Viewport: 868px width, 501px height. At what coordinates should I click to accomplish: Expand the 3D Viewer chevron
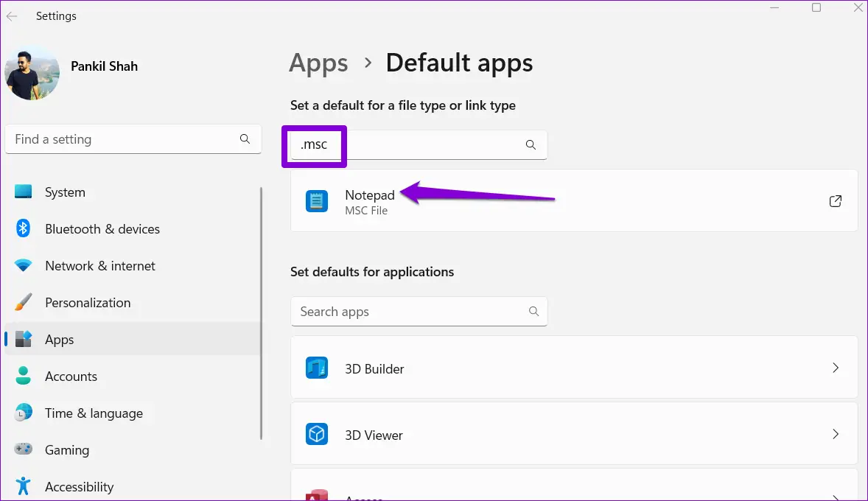coord(836,435)
